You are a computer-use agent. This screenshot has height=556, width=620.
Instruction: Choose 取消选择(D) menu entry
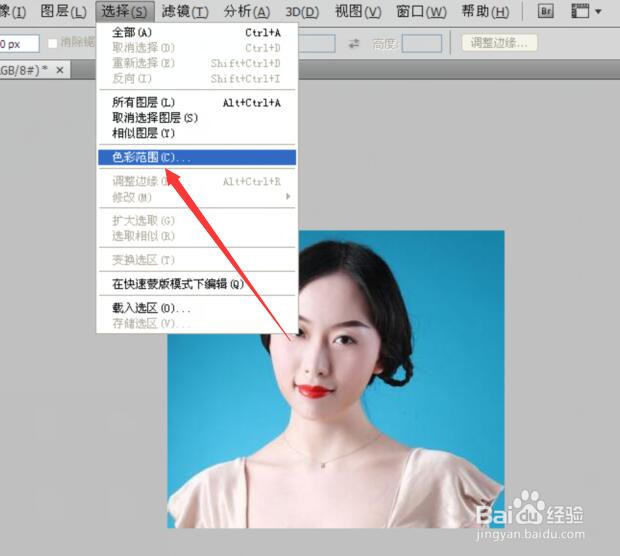(x=197, y=48)
